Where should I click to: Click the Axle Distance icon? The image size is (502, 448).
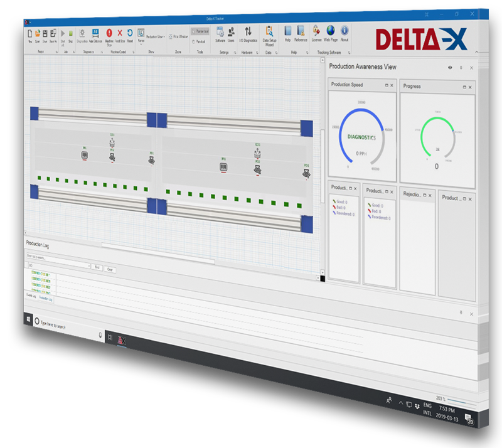[x=95, y=33]
